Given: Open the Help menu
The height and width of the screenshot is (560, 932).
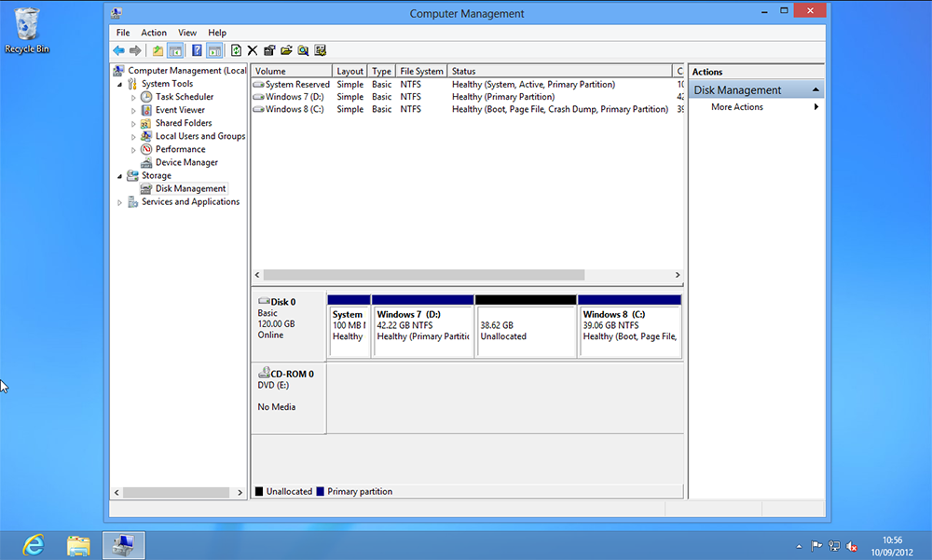Looking at the screenshot, I should [217, 33].
